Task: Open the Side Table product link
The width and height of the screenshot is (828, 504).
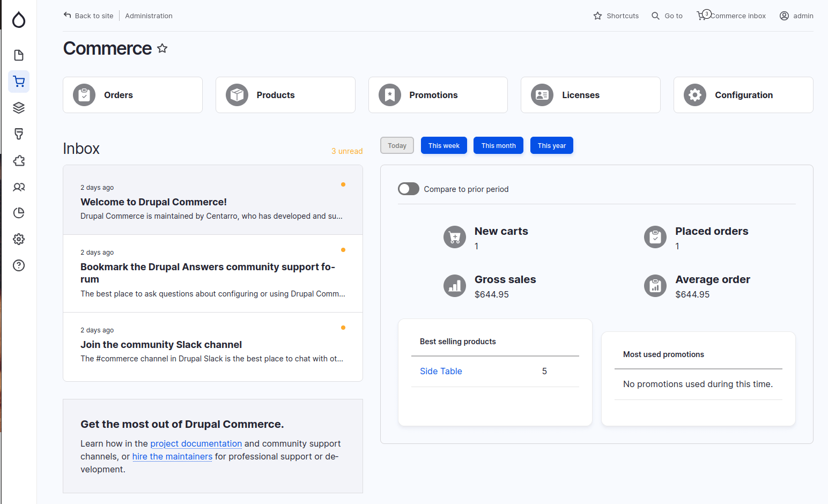Action: [441, 371]
